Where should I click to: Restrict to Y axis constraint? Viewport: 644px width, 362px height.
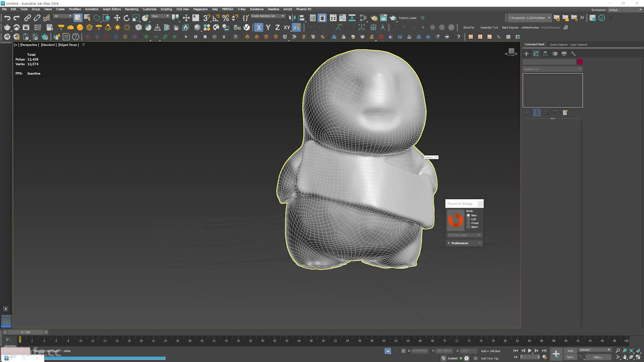tap(268, 27)
